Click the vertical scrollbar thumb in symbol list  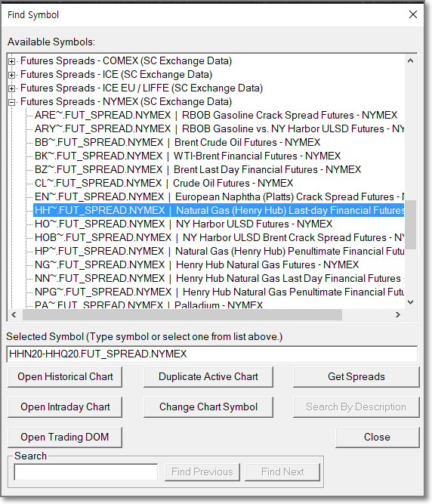pyautogui.click(x=410, y=224)
